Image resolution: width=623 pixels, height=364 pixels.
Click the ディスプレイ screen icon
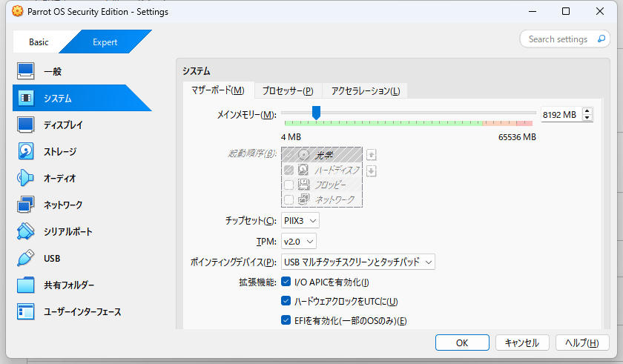pyautogui.click(x=26, y=125)
